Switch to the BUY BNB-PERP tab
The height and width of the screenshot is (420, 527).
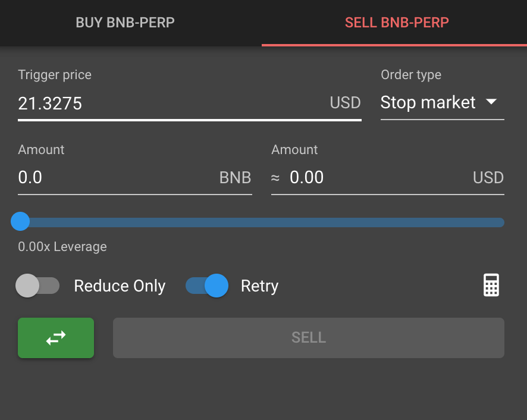pos(125,23)
